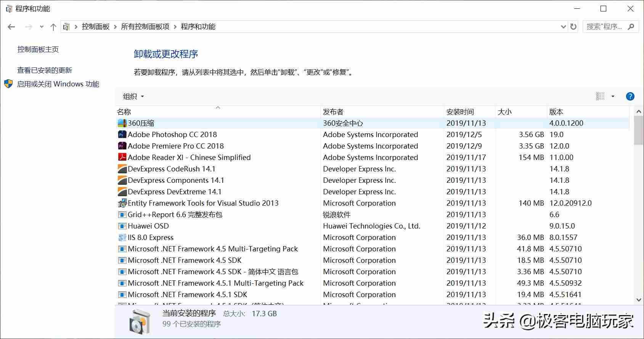Open the 控制面板主页 link
Viewport: 644px width, 339px height.
tap(38, 50)
